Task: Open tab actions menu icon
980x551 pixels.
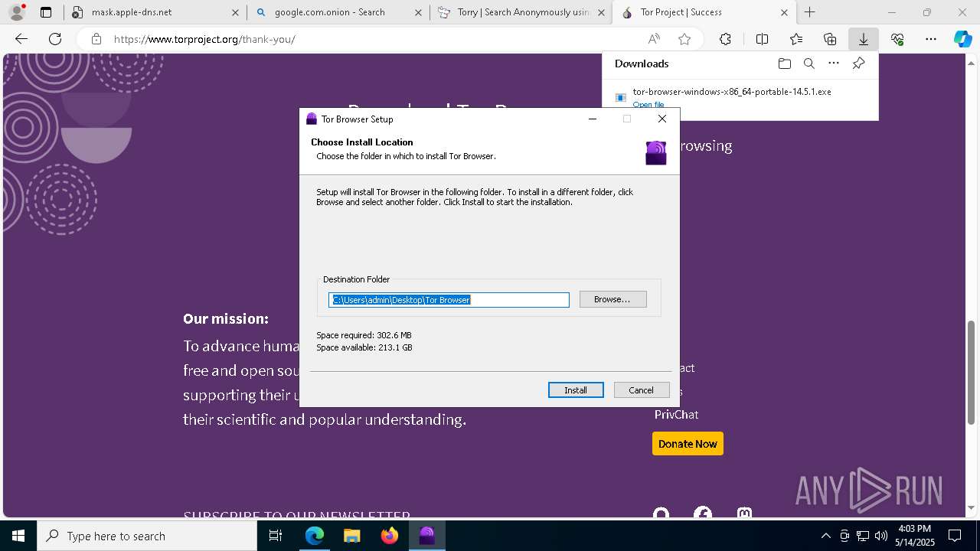Action: click(x=46, y=12)
